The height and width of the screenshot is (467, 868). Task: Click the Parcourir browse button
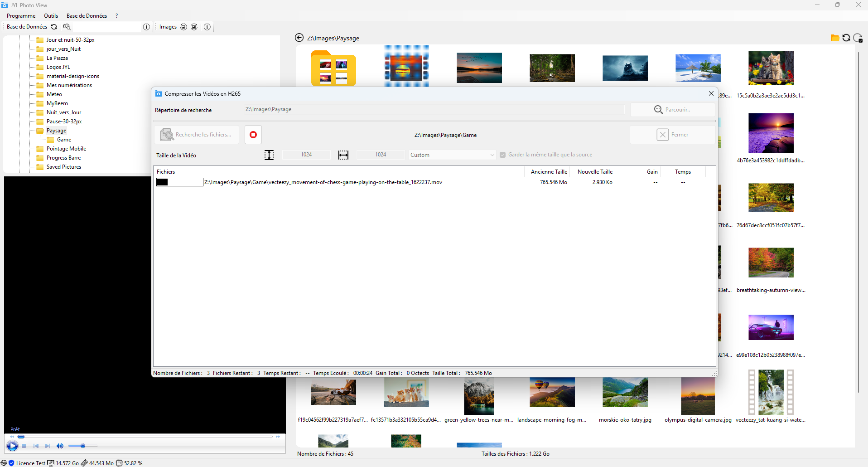click(672, 110)
